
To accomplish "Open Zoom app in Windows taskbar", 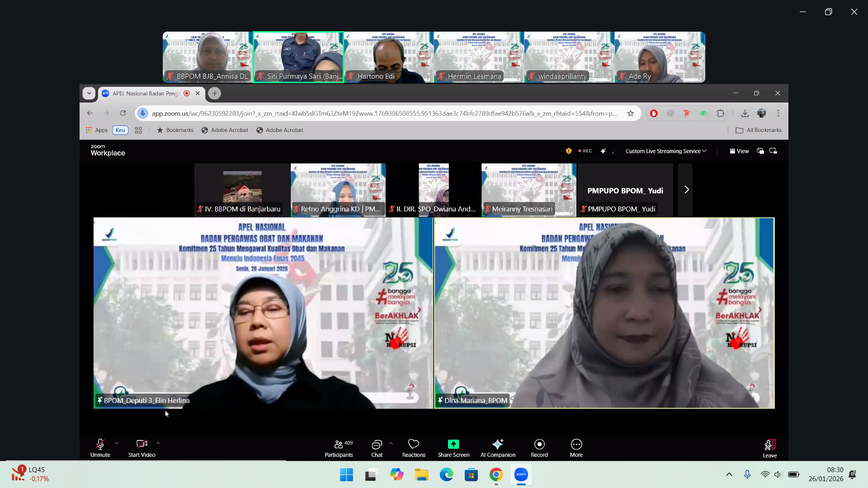I will pos(521,474).
